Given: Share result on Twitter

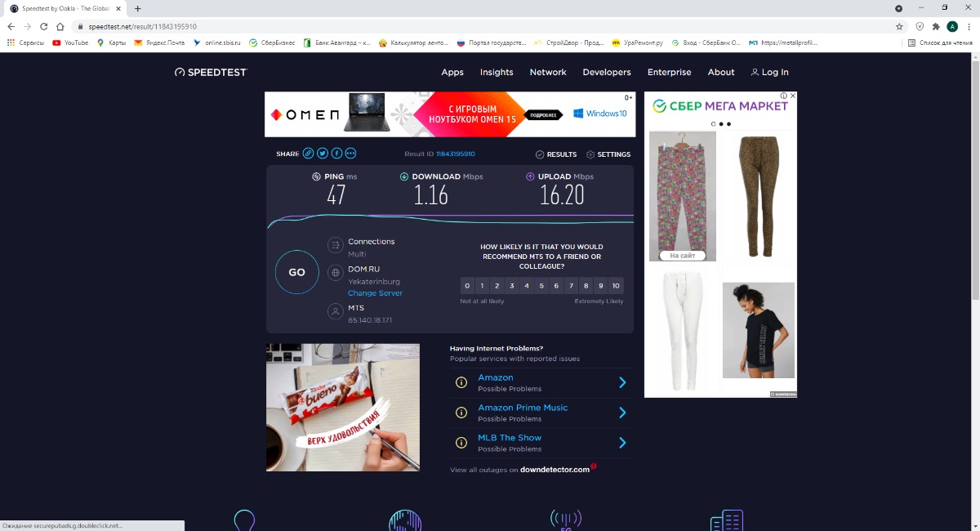Looking at the screenshot, I should (323, 154).
